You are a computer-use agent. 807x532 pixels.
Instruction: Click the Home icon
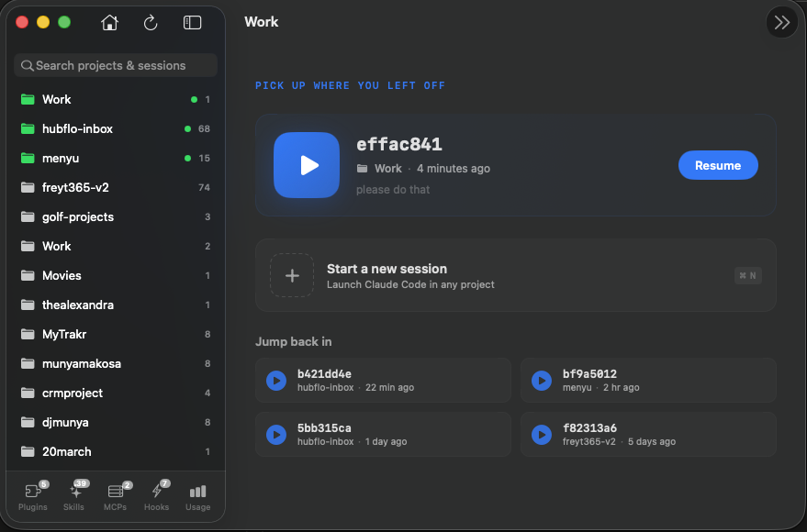(109, 22)
